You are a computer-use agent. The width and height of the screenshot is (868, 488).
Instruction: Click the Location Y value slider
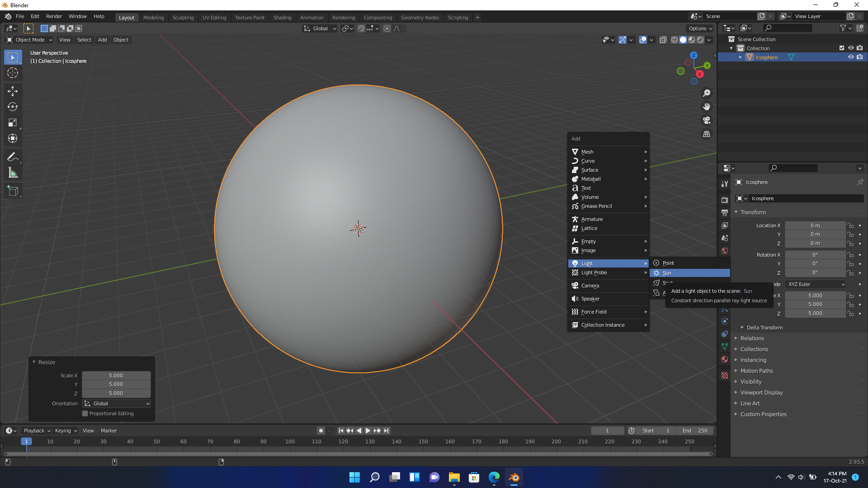pyautogui.click(x=815, y=235)
